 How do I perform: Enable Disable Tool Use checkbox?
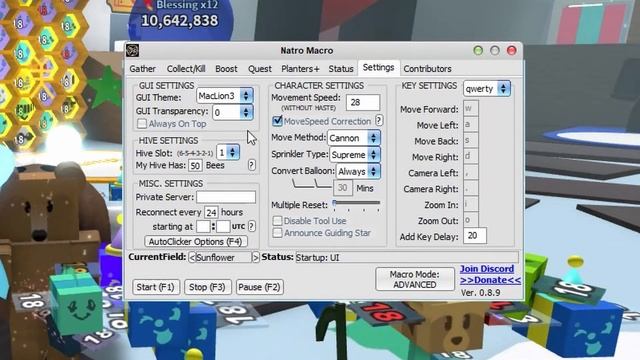click(278, 221)
